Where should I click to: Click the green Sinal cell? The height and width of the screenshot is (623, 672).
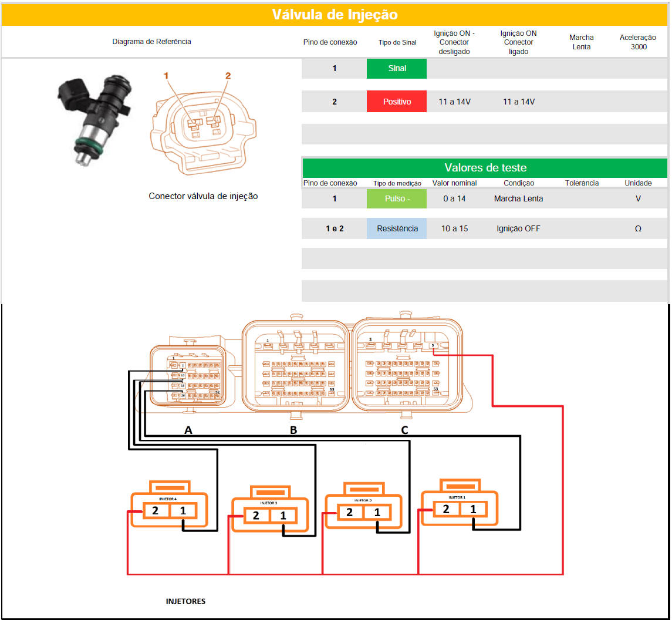pyautogui.click(x=397, y=68)
